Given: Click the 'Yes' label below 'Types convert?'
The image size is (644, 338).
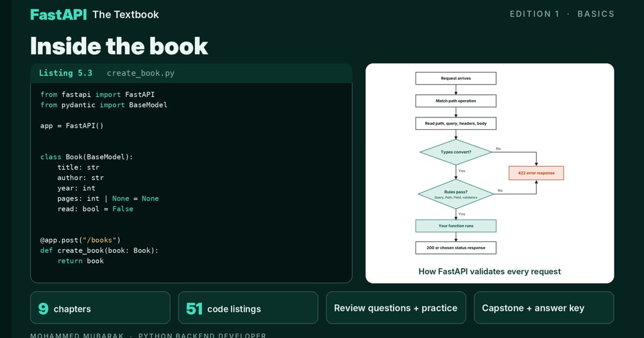Looking at the screenshot, I should 462,171.
